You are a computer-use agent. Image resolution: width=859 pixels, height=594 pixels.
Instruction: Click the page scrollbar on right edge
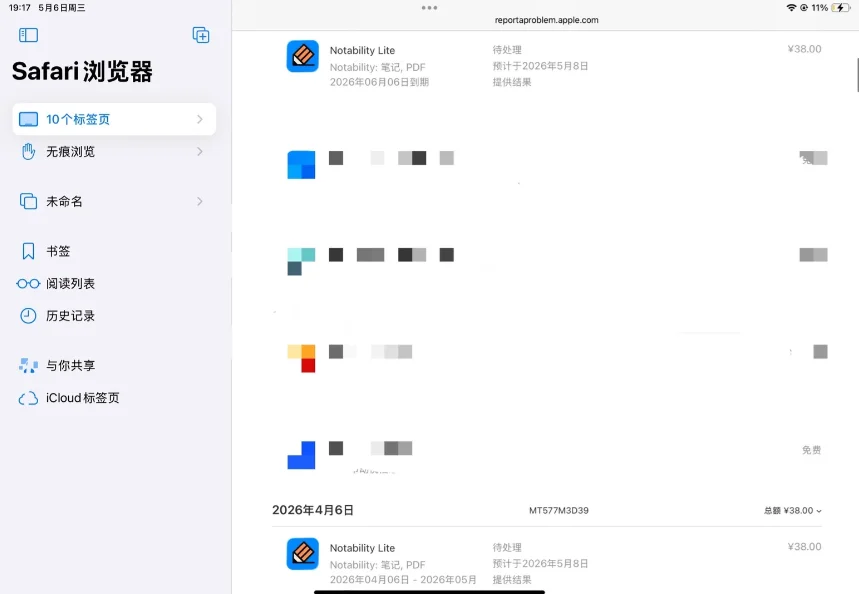click(857, 74)
